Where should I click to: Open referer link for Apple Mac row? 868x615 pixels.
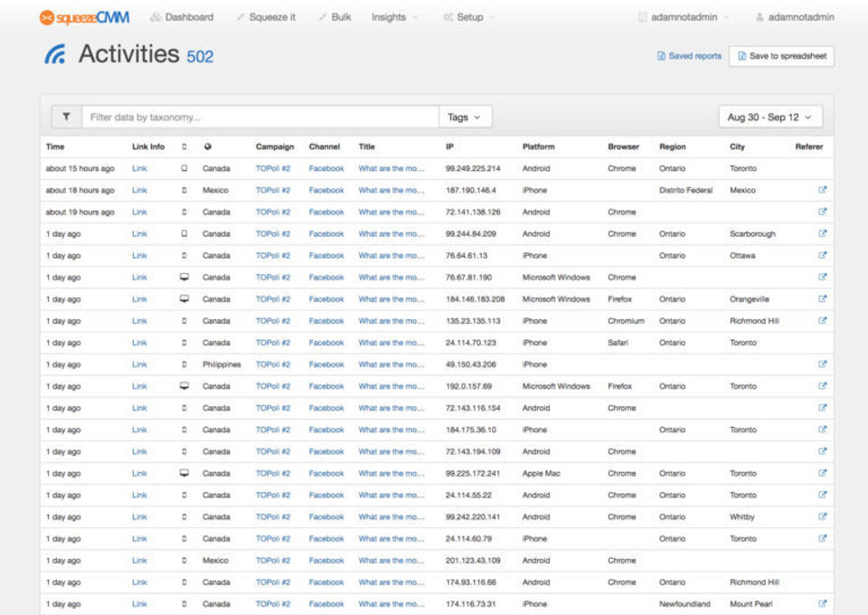click(822, 473)
